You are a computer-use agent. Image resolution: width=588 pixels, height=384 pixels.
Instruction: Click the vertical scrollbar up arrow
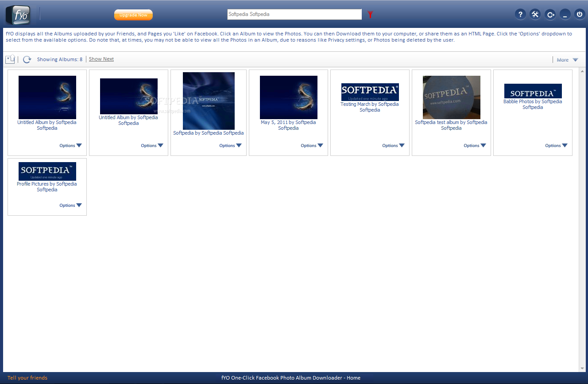point(582,71)
